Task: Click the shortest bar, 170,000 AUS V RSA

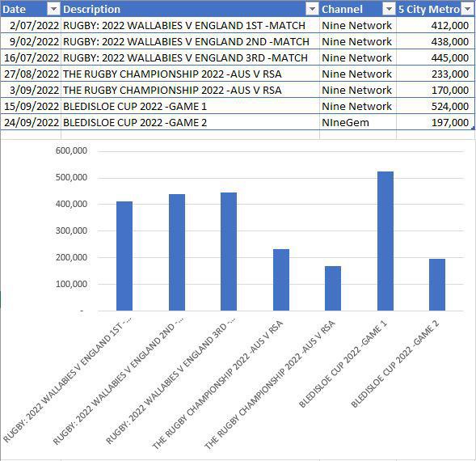Action: pyautogui.click(x=333, y=289)
